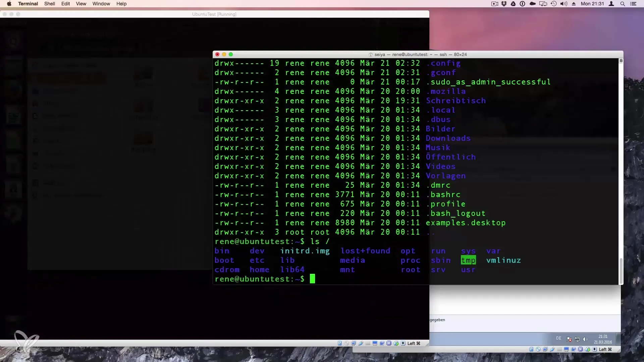Click the Google Drive menu bar icon
Image resolution: width=644 pixels, height=362 pixels.
tap(513, 4)
